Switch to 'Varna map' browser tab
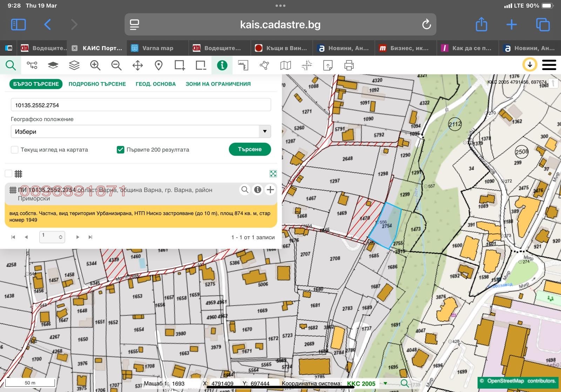The width and height of the screenshot is (561, 392). 157,48
